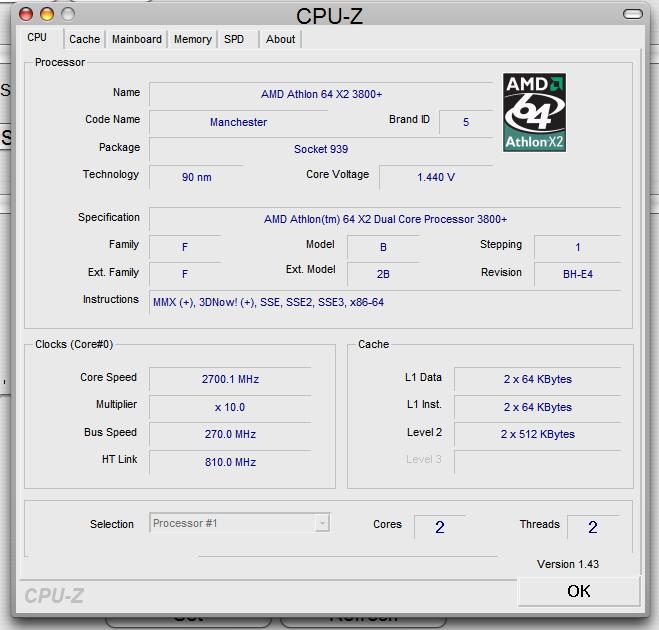The image size is (659, 630).
Task: Click the Brand ID value 5
Action: (466, 122)
